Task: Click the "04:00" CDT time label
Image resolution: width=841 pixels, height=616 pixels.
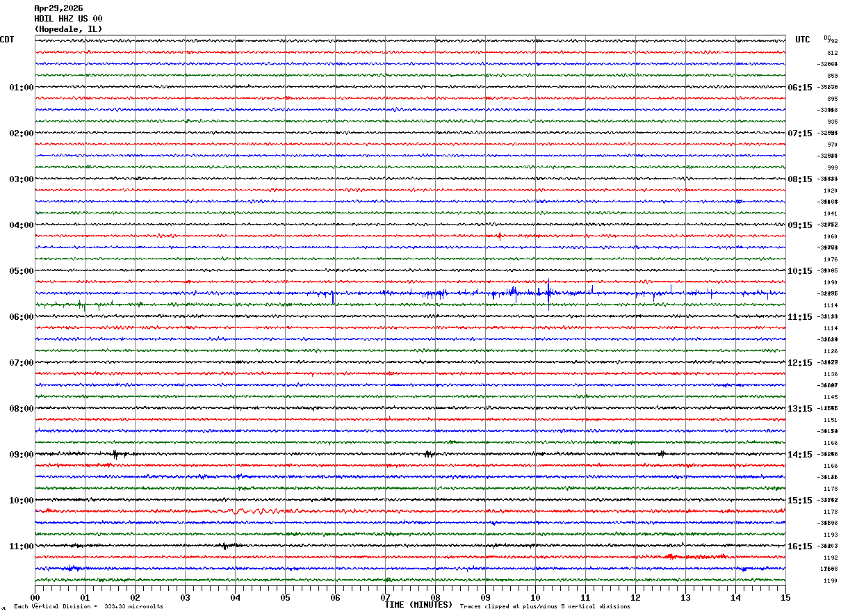Action: point(22,225)
